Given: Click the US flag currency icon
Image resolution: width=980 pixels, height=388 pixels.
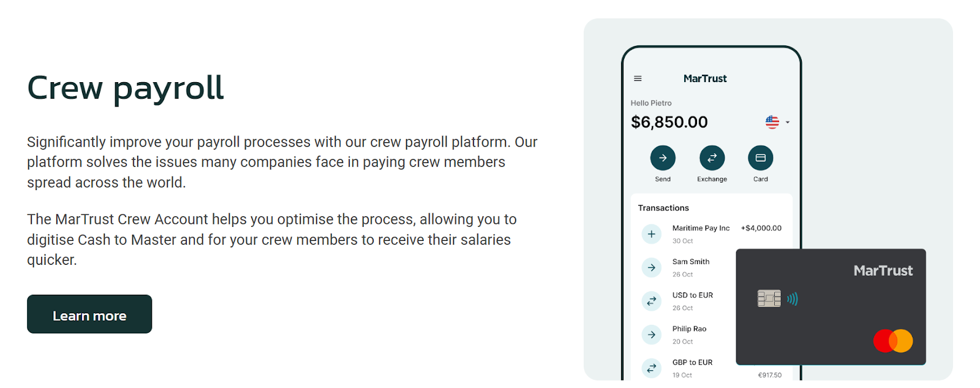Looking at the screenshot, I should pos(772,122).
